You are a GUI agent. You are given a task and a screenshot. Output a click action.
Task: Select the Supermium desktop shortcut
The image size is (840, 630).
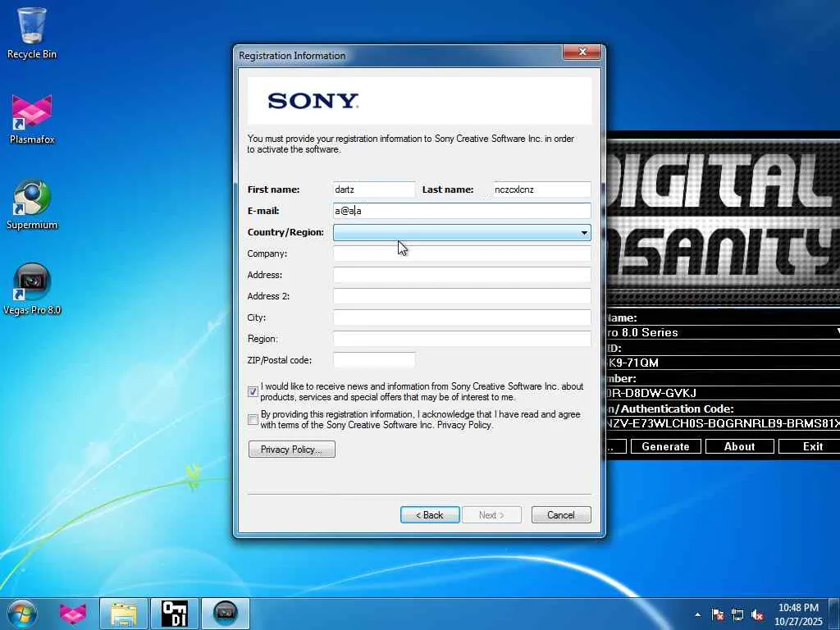(x=32, y=204)
